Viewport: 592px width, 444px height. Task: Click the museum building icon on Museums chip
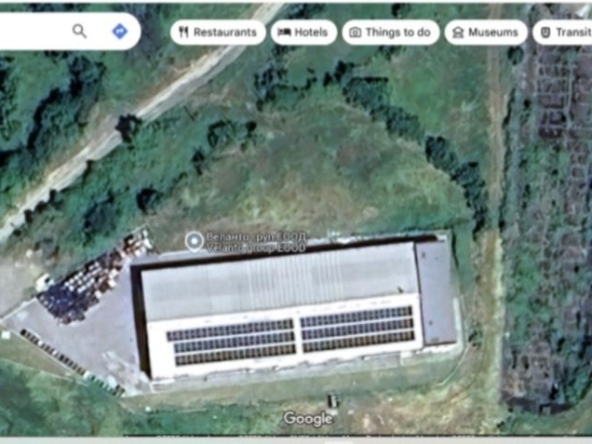coord(458,32)
